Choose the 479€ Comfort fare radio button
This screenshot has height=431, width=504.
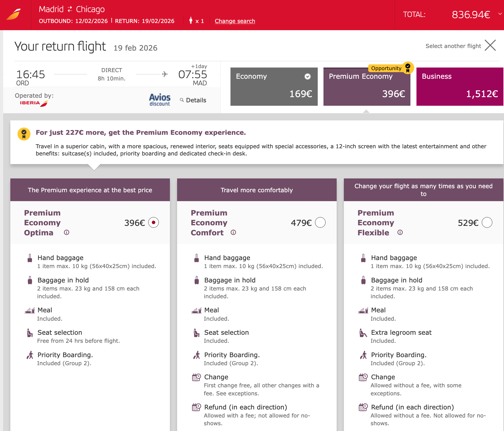(x=320, y=223)
